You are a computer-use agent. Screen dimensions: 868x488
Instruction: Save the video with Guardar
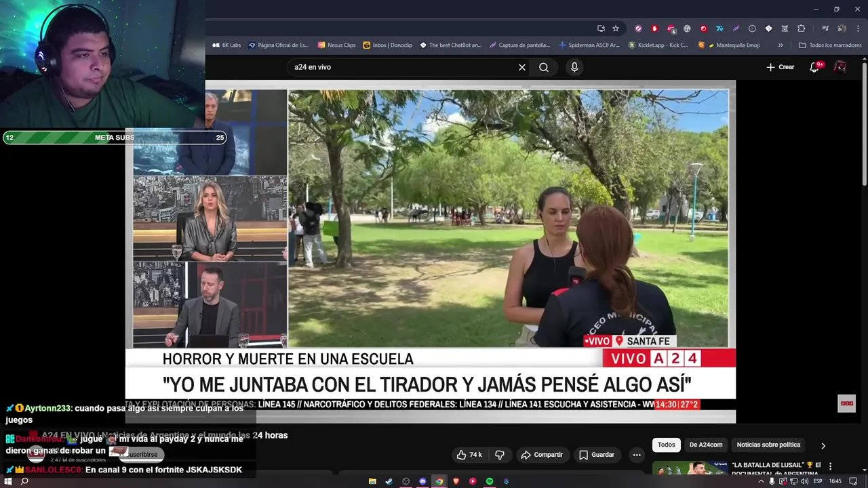point(597,455)
